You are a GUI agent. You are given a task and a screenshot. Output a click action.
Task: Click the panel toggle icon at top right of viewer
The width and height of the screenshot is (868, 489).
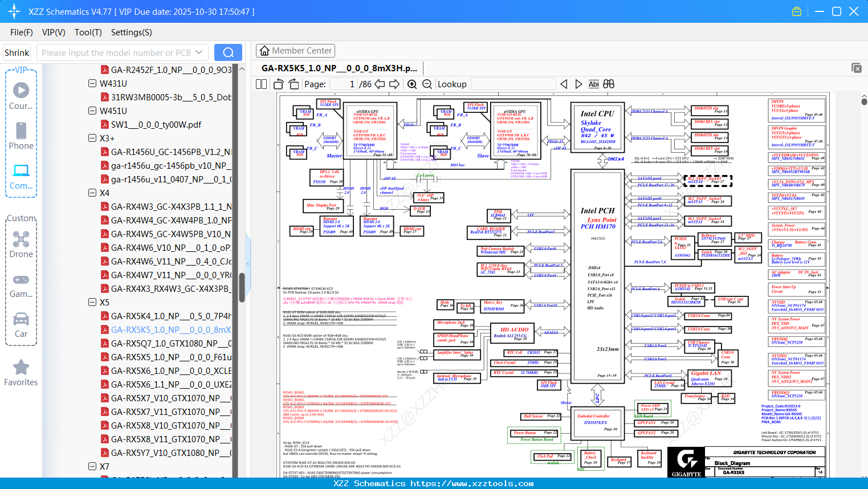tap(857, 68)
